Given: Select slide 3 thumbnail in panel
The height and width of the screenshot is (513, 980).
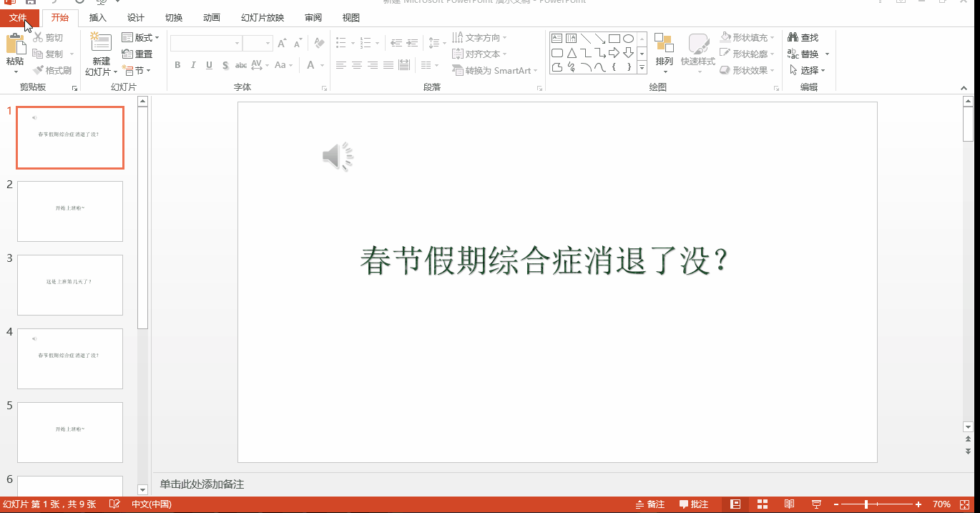Looking at the screenshot, I should 70,285.
